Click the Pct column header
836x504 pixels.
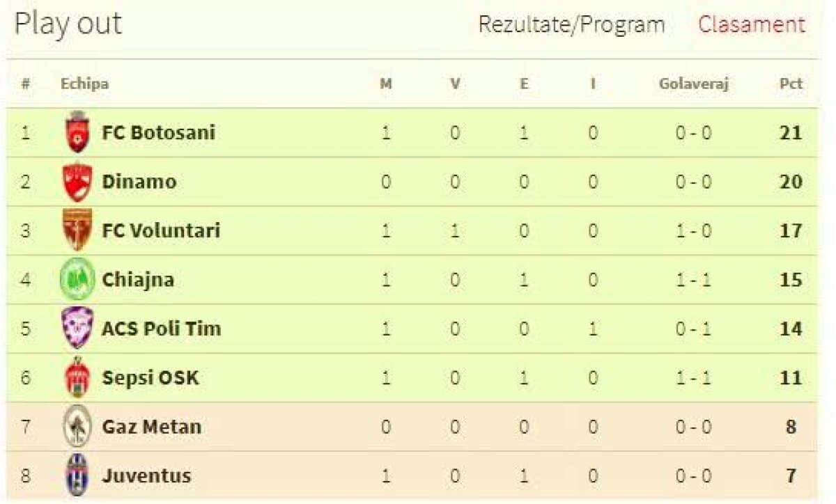(x=791, y=84)
